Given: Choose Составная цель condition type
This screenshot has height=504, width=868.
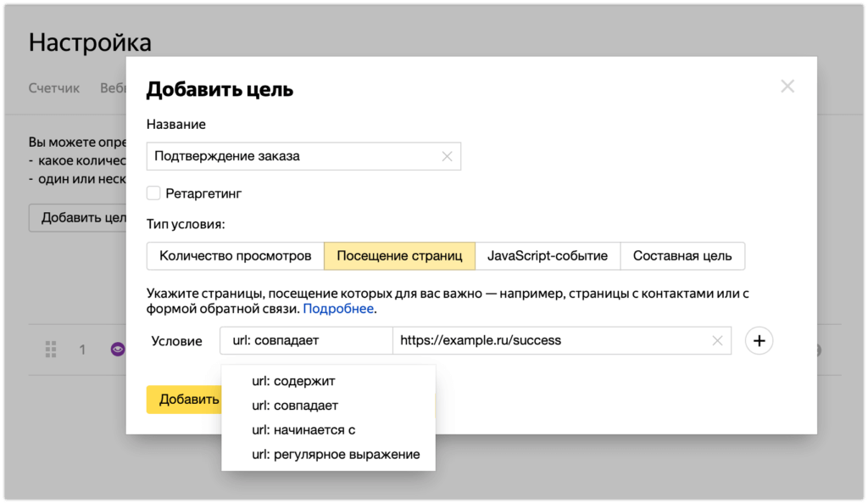Looking at the screenshot, I should click(x=682, y=255).
